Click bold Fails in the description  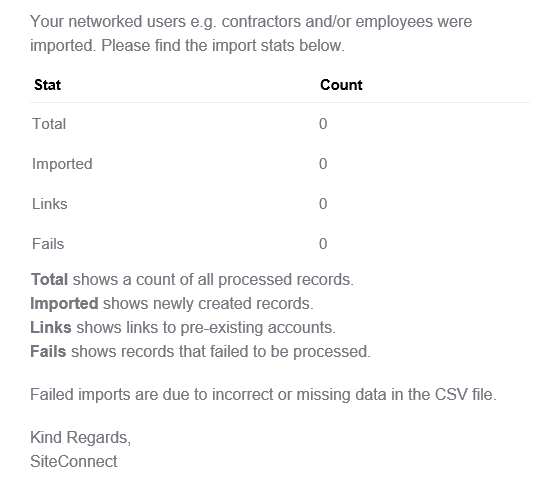pos(48,351)
